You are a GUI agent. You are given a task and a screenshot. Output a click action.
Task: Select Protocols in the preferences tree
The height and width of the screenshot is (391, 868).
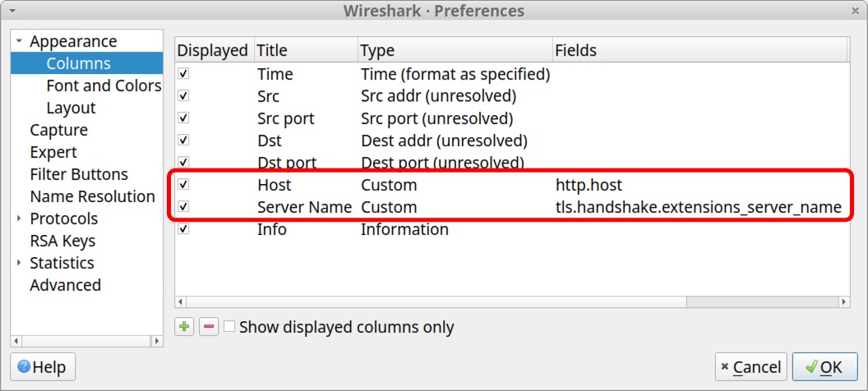click(63, 218)
